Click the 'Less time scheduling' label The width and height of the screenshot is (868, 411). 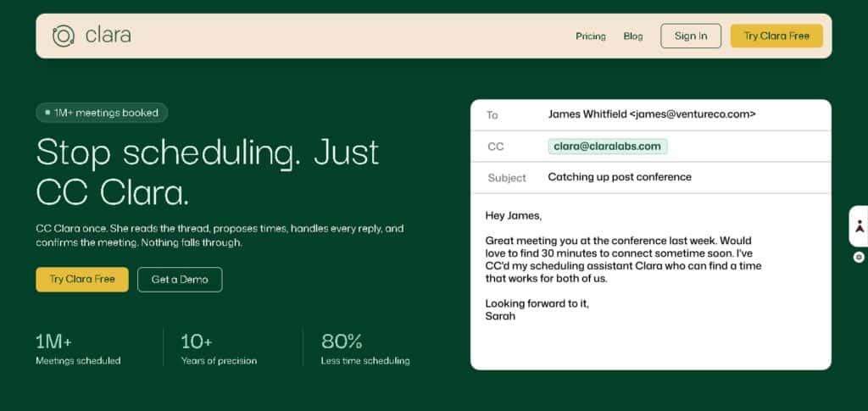tap(365, 361)
